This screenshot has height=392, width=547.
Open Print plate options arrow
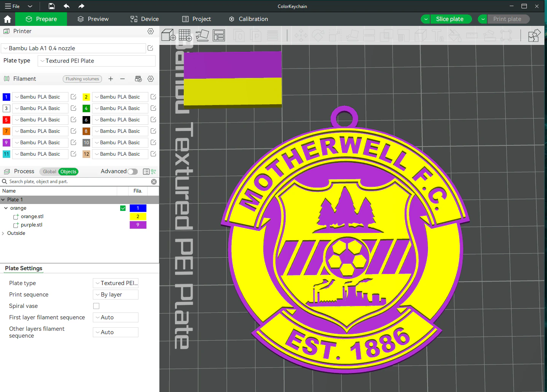click(x=483, y=19)
